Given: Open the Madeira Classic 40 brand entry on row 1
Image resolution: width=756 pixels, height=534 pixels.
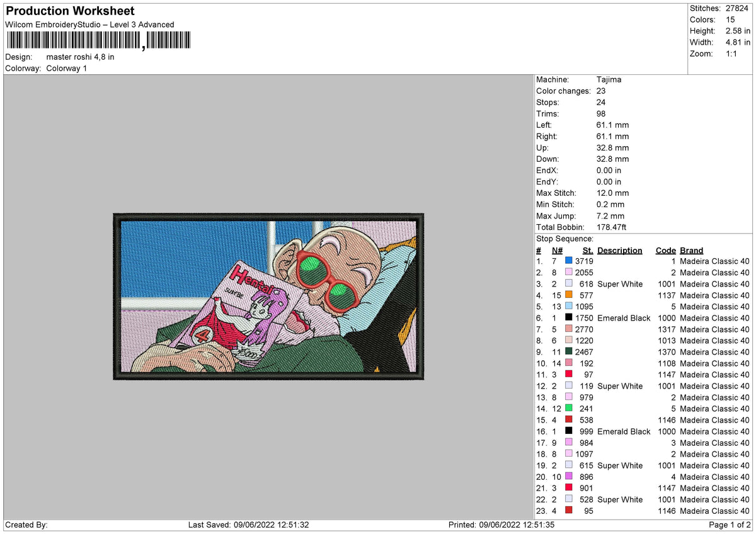Looking at the screenshot, I should coord(714,261).
